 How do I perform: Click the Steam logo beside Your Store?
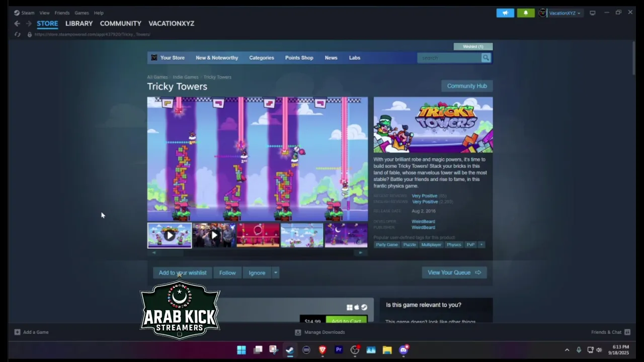coord(154,58)
